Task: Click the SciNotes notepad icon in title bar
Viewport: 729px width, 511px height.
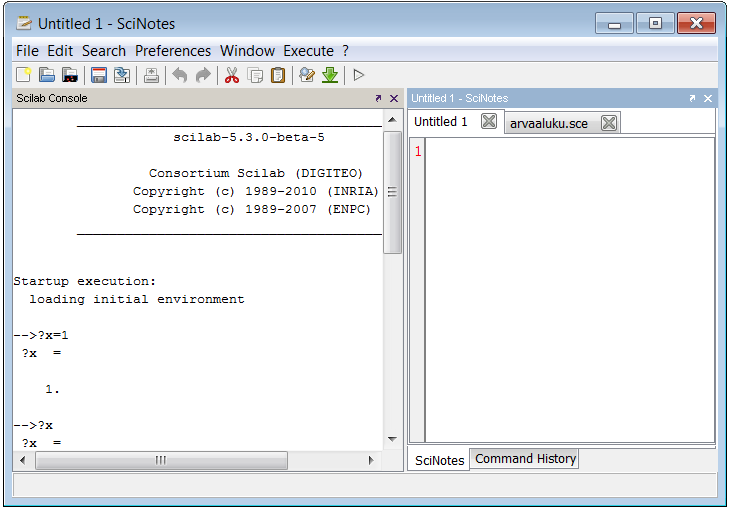Action: tap(24, 23)
